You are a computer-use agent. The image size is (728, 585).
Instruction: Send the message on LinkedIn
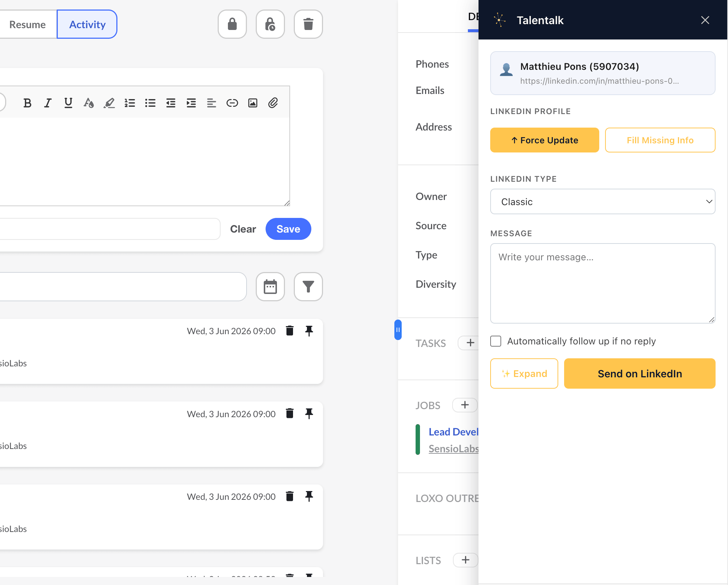(x=639, y=373)
